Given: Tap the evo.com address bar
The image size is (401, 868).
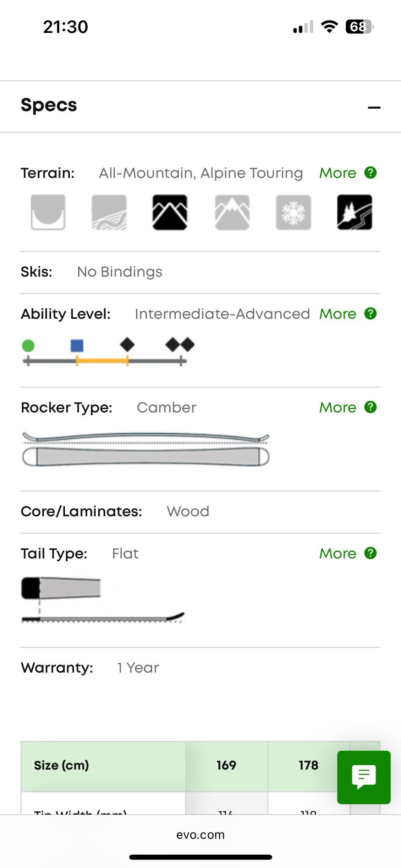Looking at the screenshot, I should 200,835.
